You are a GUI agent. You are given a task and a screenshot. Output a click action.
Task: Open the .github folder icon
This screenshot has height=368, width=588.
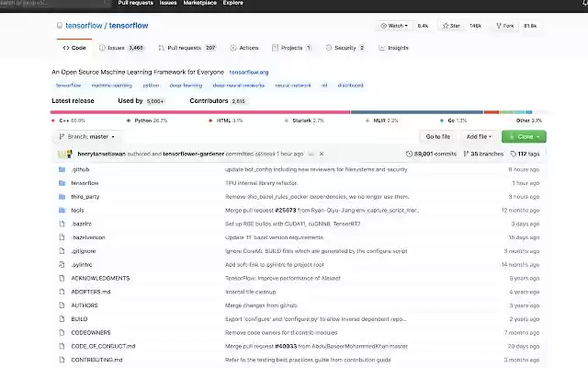click(x=62, y=169)
